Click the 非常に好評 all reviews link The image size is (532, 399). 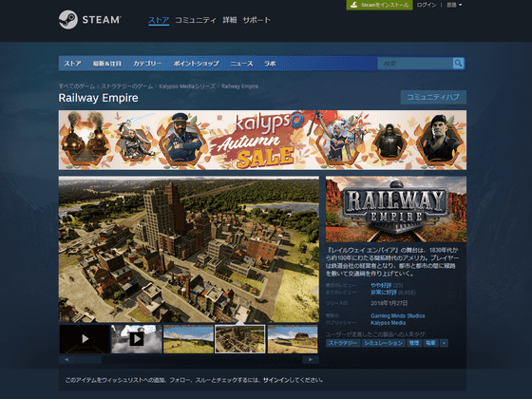click(384, 293)
